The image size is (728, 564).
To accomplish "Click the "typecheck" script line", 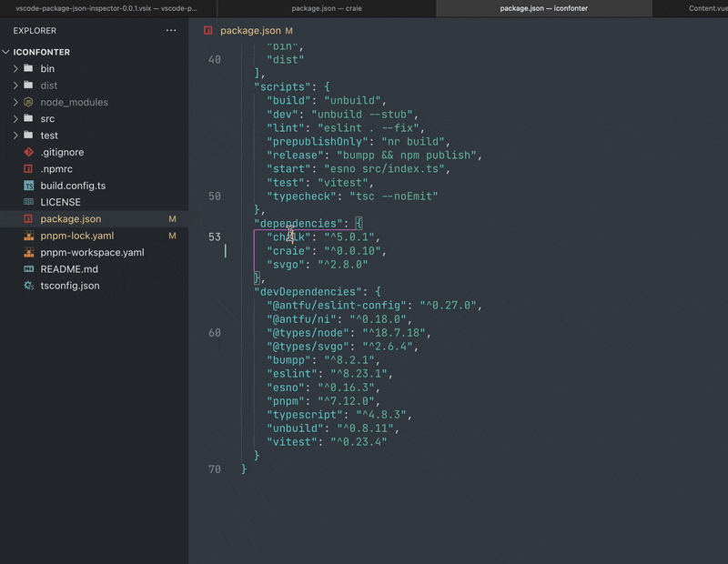I will click(352, 196).
